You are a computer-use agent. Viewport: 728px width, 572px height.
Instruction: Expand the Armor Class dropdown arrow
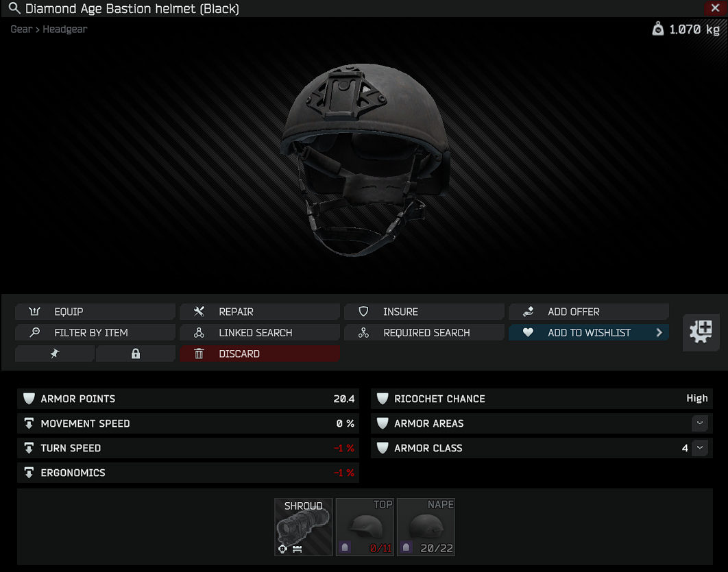pyautogui.click(x=699, y=448)
